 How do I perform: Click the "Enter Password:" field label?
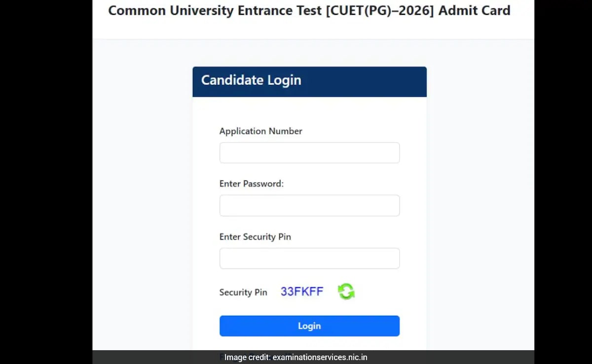251,184
